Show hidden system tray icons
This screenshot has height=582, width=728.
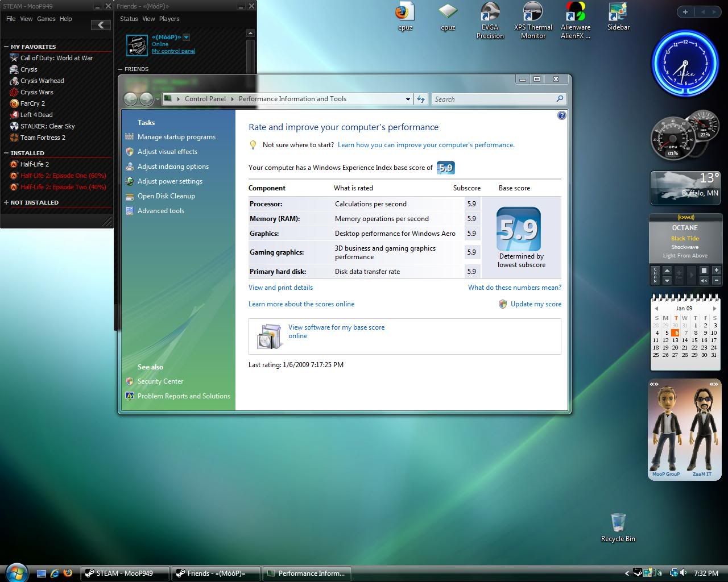627,573
